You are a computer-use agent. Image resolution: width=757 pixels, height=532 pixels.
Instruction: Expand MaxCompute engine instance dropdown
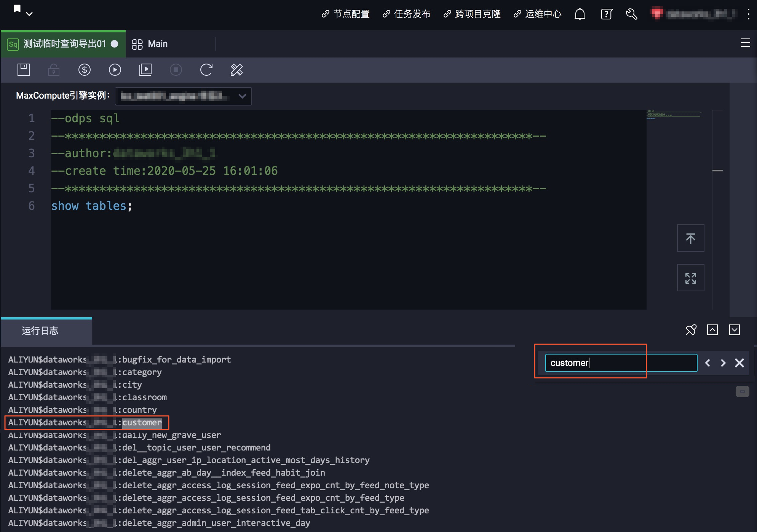242,96
